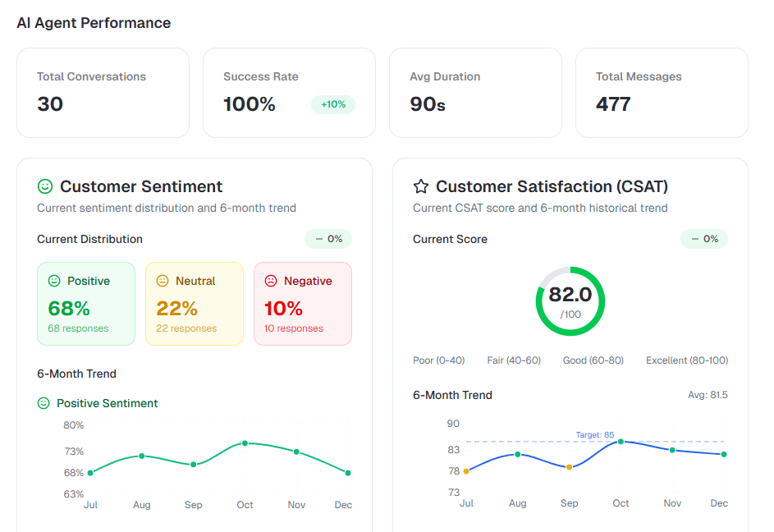Click the 0% badge in Customer Sentiment
The height and width of the screenshot is (532, 774).
click(328, 239)
